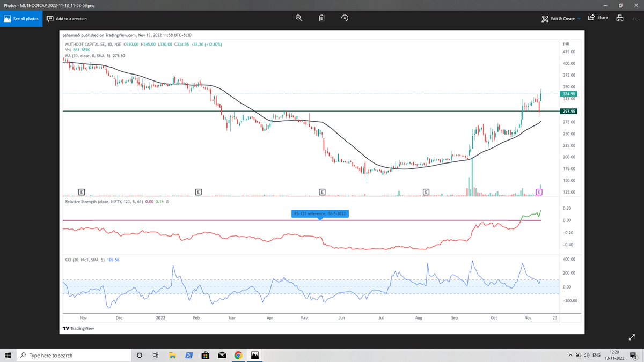Enter fullscreen using the expand arrow
644x362 pixels.
click(x=632, y=337)
